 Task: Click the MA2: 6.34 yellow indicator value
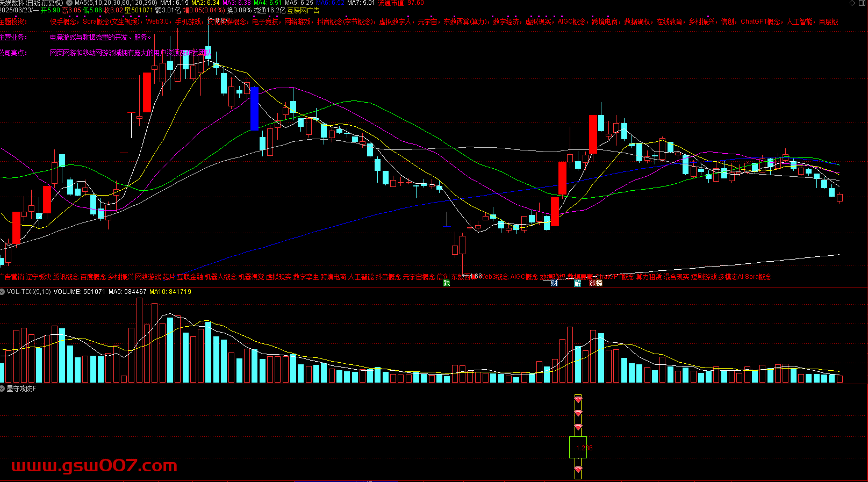click(205, 3)
